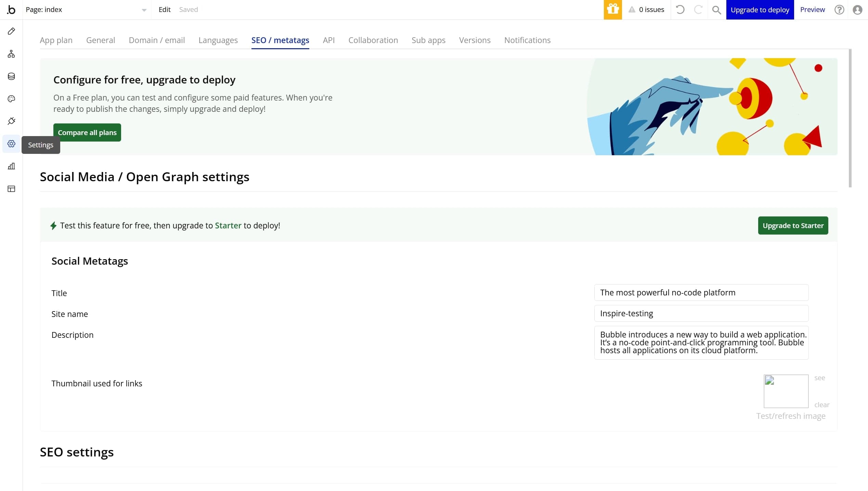Screen dimensions: 868x491
Task: Click the Bubble logo icon
Action: click(11, 10)
